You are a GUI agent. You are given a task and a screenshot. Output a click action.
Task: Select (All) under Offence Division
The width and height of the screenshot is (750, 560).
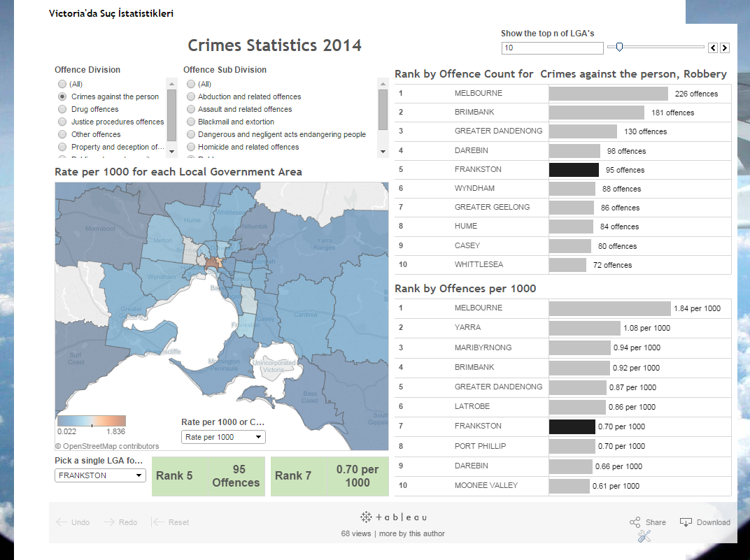click(x=61, y=84)
